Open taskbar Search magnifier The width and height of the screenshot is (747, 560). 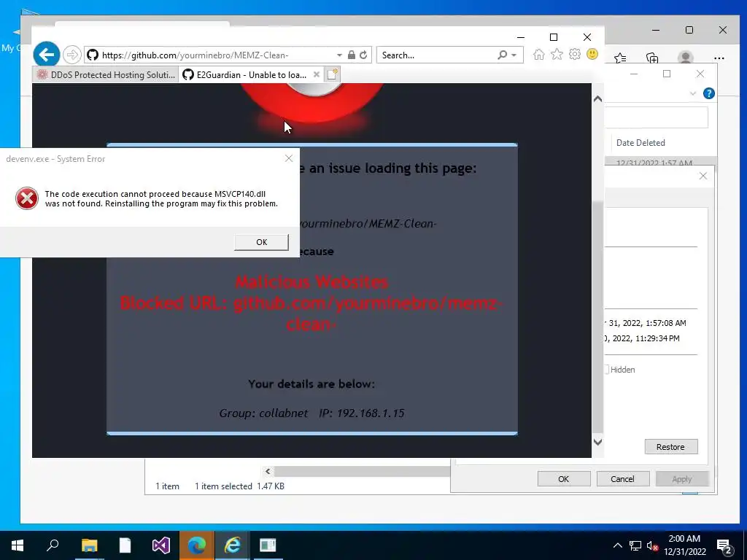click(53, 545)
